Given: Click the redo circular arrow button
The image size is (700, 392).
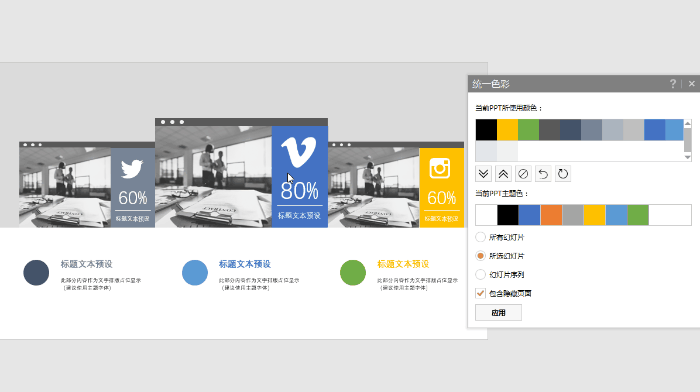Looking at the screenshot, I should [x=563, y=174].
